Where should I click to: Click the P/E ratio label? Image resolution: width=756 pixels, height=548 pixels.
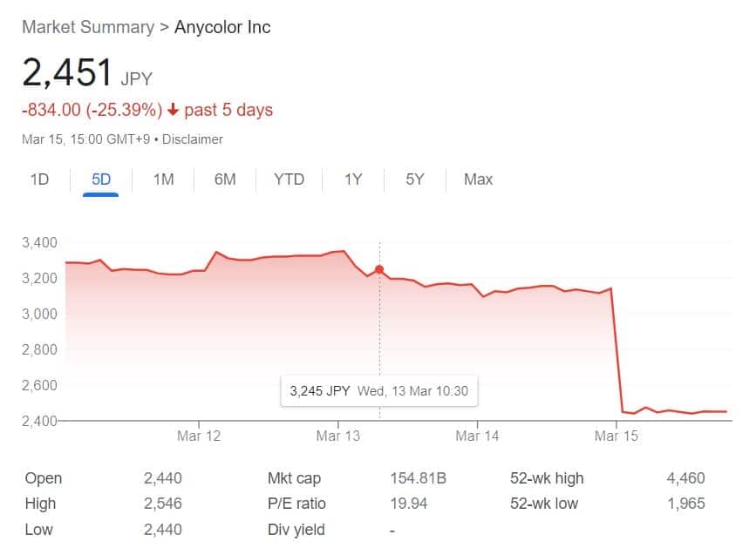[297, 504]
